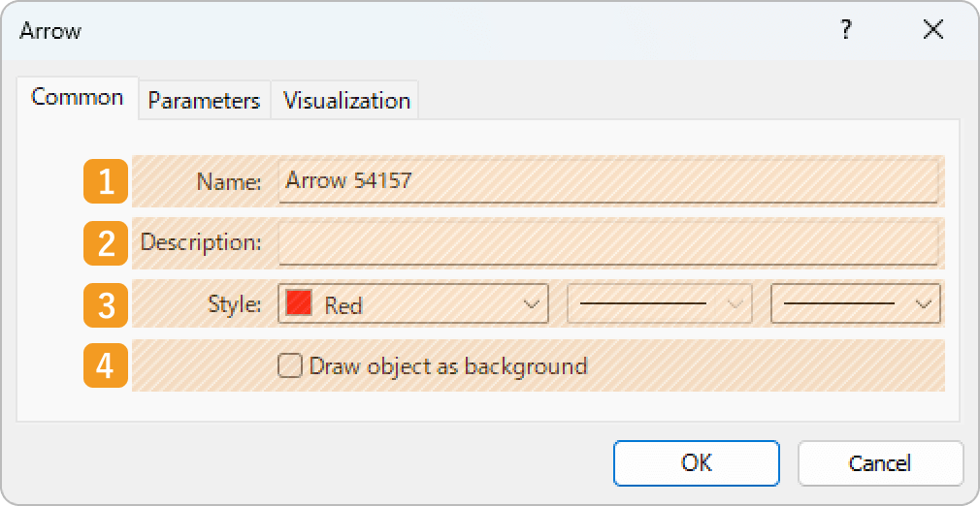The width and height of the screenshot is (980, 506).
Task: Expand the line width dropdown
Action: tap(856, 304)
